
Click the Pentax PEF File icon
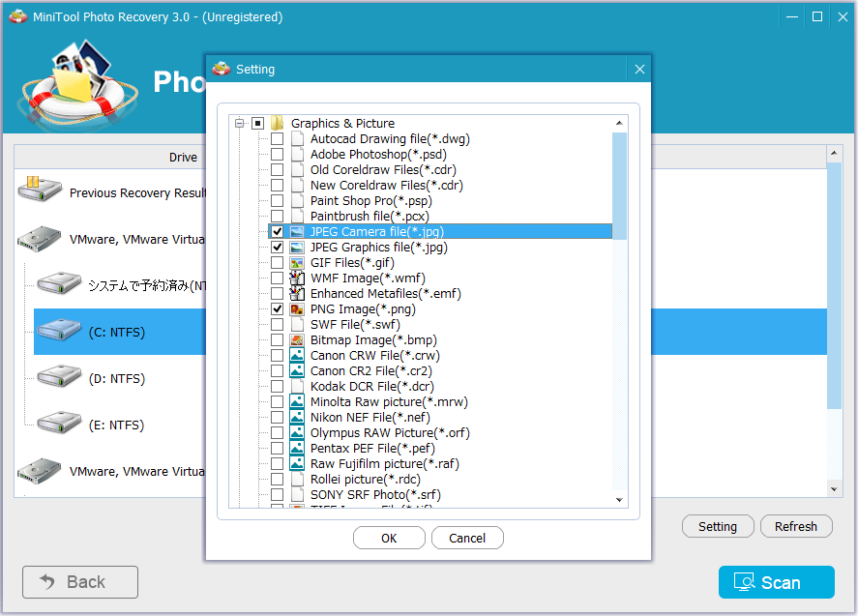tap(297, 448)
